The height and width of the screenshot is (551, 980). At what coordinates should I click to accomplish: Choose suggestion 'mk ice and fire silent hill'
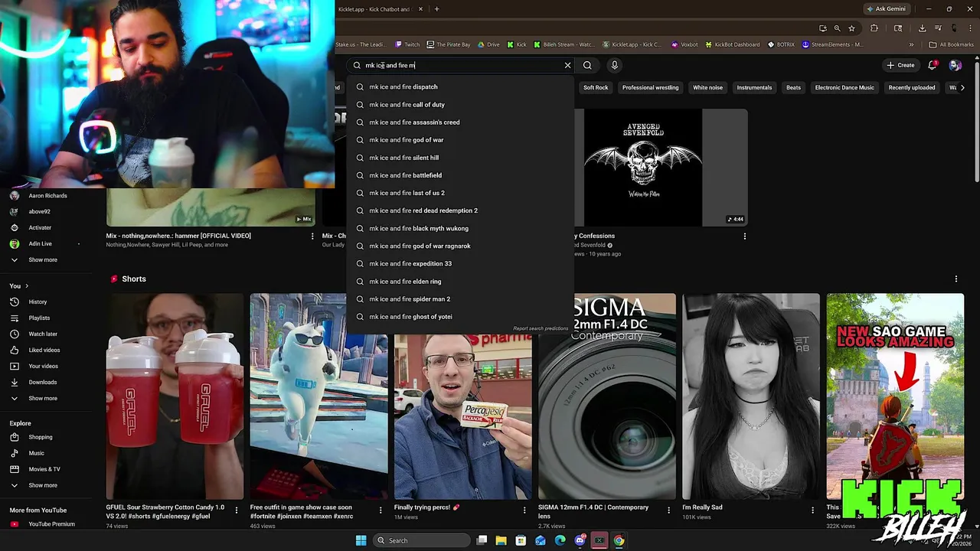click(460, 158)
